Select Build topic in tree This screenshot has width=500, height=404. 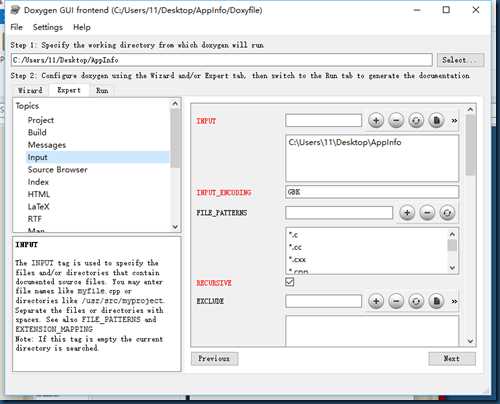pyautogui.click(x=37, y=132)
